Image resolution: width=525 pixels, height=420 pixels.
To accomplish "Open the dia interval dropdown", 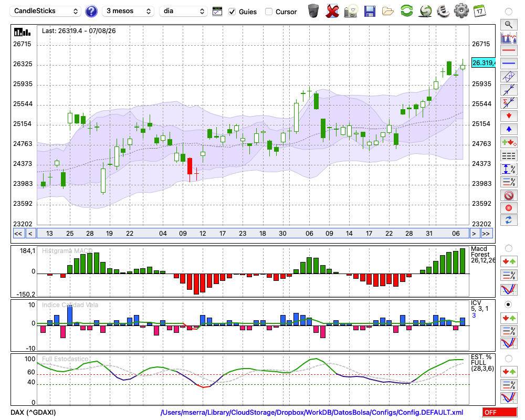I will pos(183,11).
